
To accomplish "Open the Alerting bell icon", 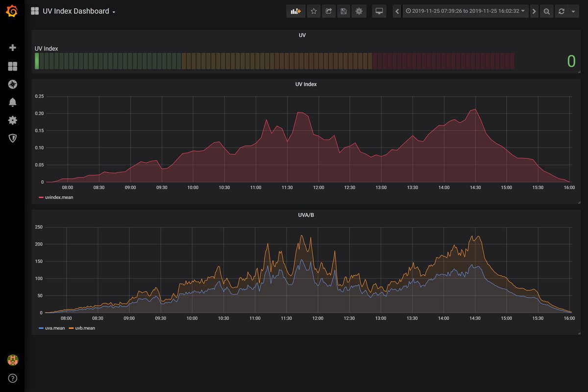I will [x=13, y=102].
